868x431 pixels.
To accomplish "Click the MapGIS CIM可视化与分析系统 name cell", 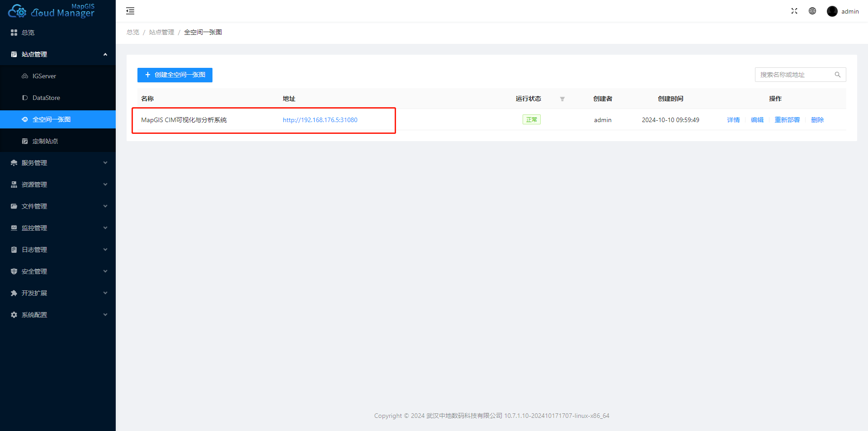I will point(184,120).
